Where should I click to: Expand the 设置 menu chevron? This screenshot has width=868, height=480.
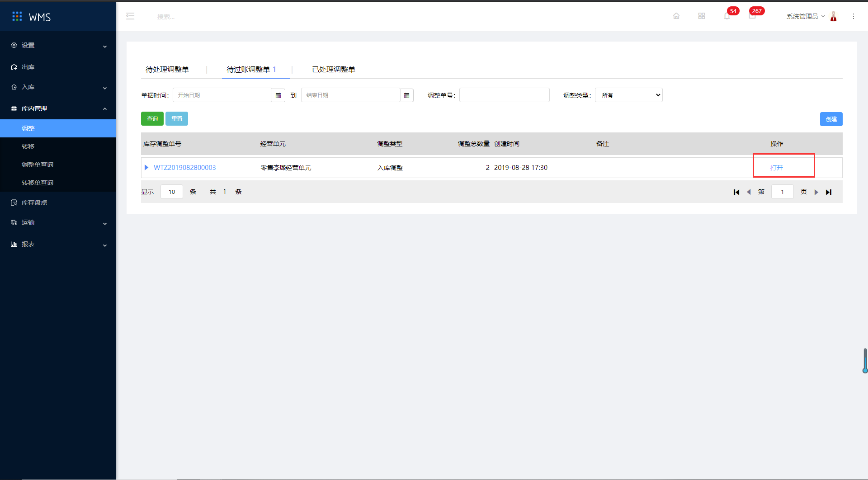click(x=105, y=46)
